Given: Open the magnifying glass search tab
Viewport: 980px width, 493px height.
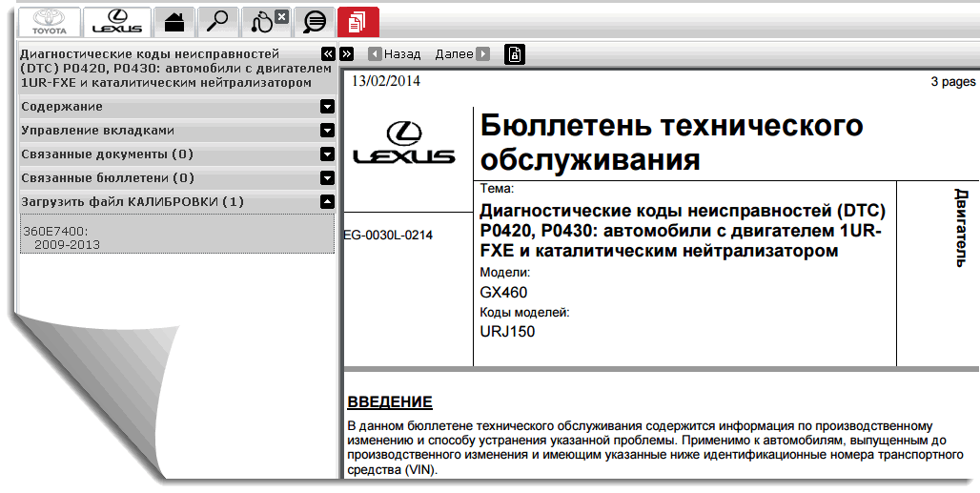Looking at the screenshot, I should (216, 21).
